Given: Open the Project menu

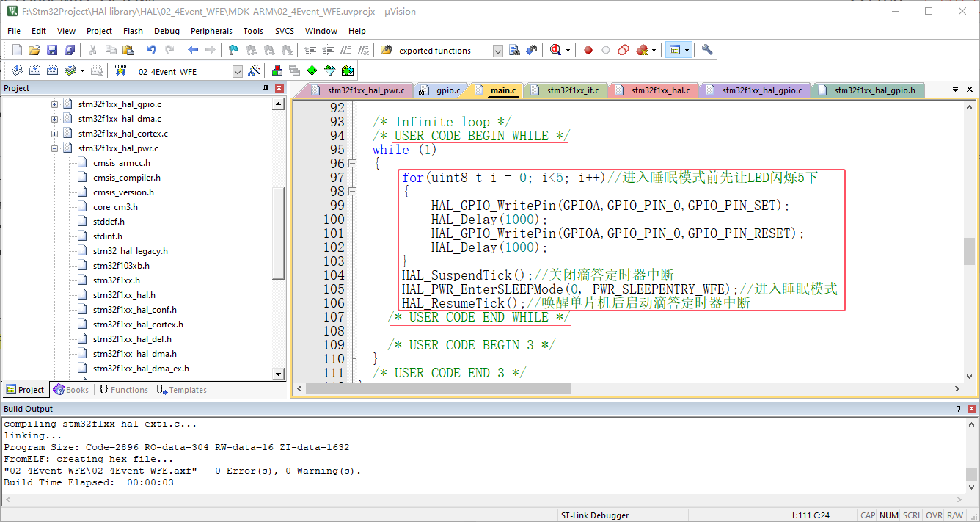Looking at the screenshot, I should (99, 31).
